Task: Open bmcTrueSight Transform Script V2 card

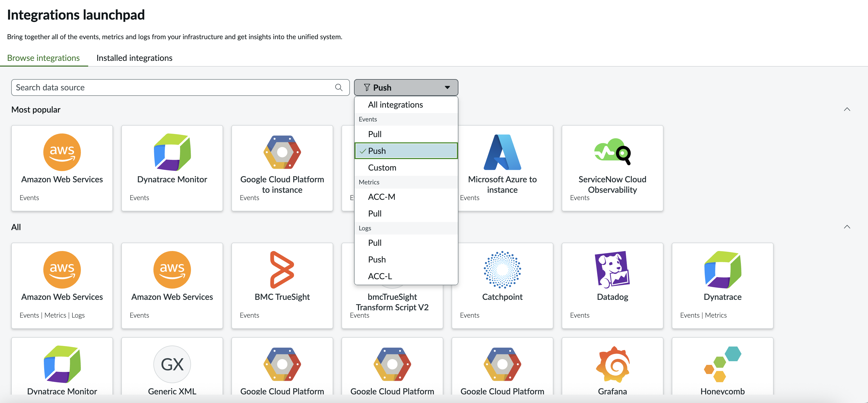Action: [x=392, y=307]
